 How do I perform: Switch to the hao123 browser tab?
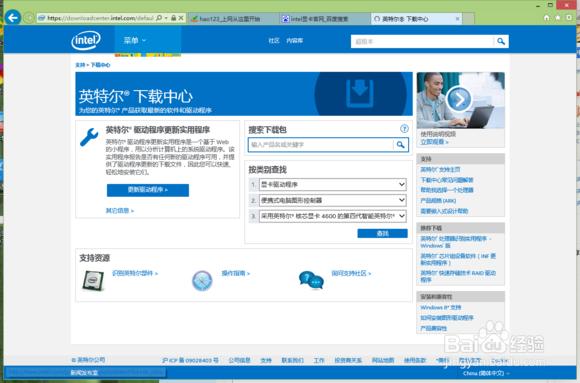tap(233, 19)
